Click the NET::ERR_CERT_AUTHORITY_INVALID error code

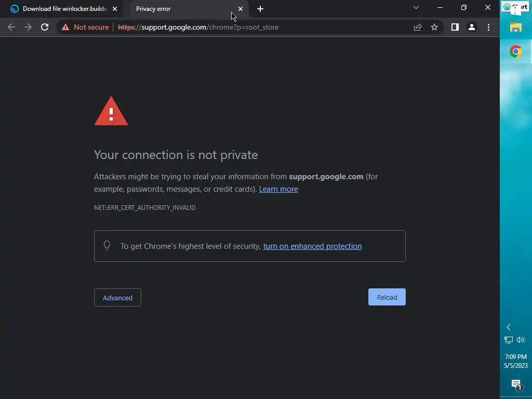(x=145, y=207)
